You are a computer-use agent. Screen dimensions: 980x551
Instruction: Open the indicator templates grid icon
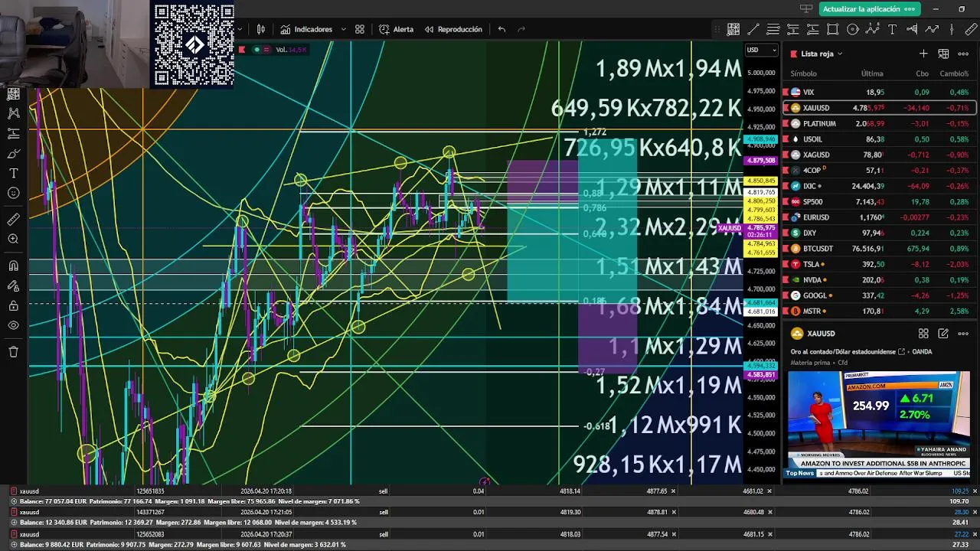click(360, 29)
